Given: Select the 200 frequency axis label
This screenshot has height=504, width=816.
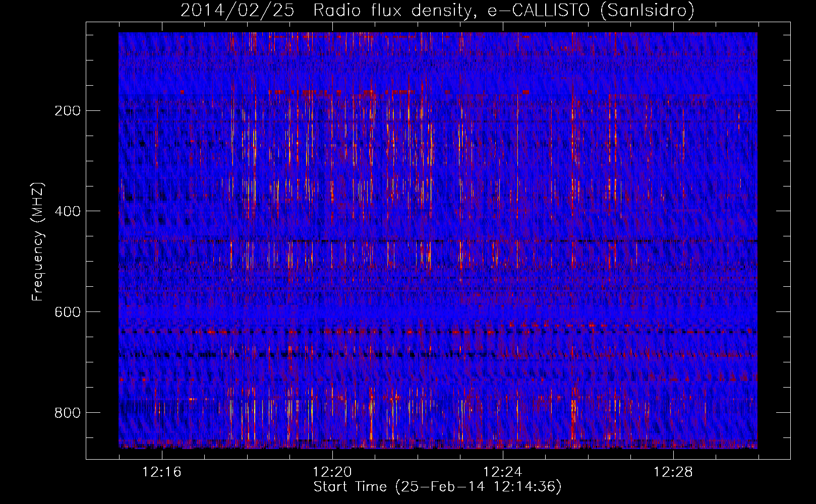Looking at the screenshot, I should [68, 111].
